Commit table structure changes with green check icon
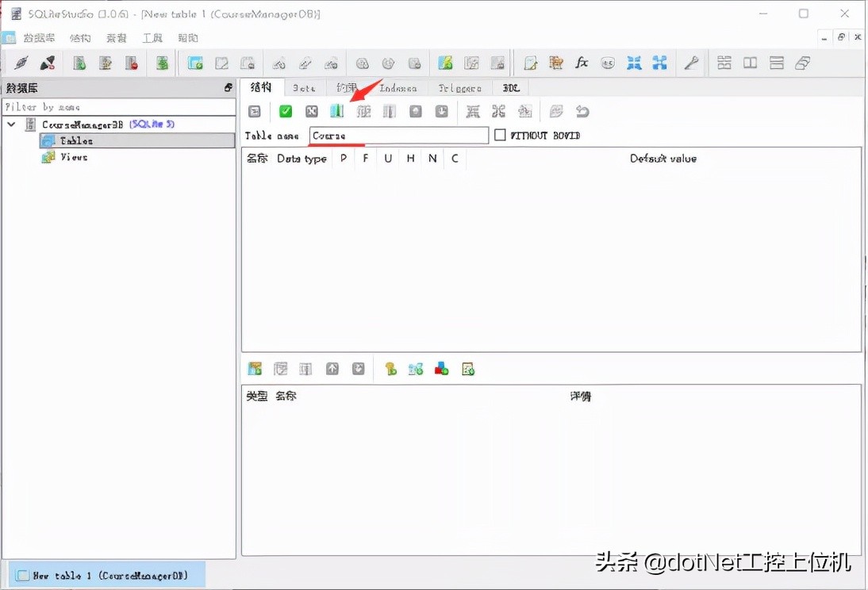Viewport: 868px width, 590px height. 285,111
